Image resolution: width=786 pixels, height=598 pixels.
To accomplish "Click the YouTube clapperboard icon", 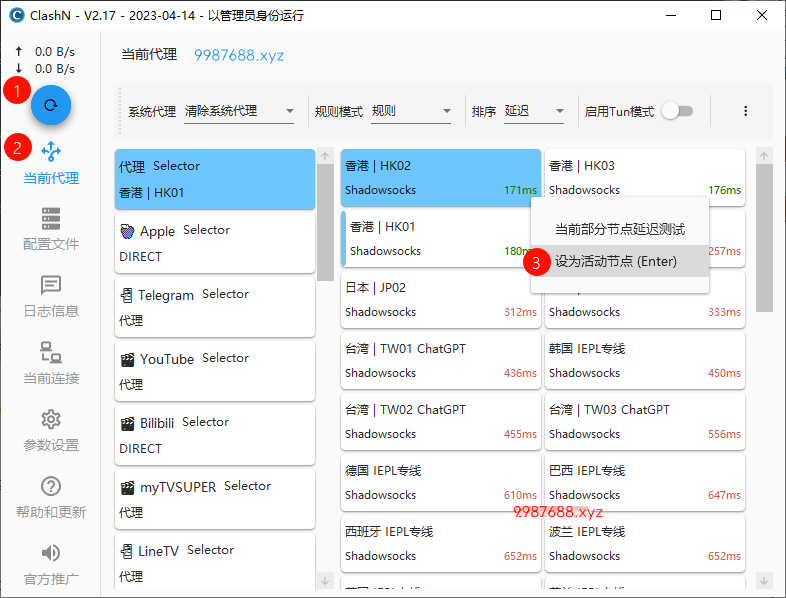I will 127,359.
